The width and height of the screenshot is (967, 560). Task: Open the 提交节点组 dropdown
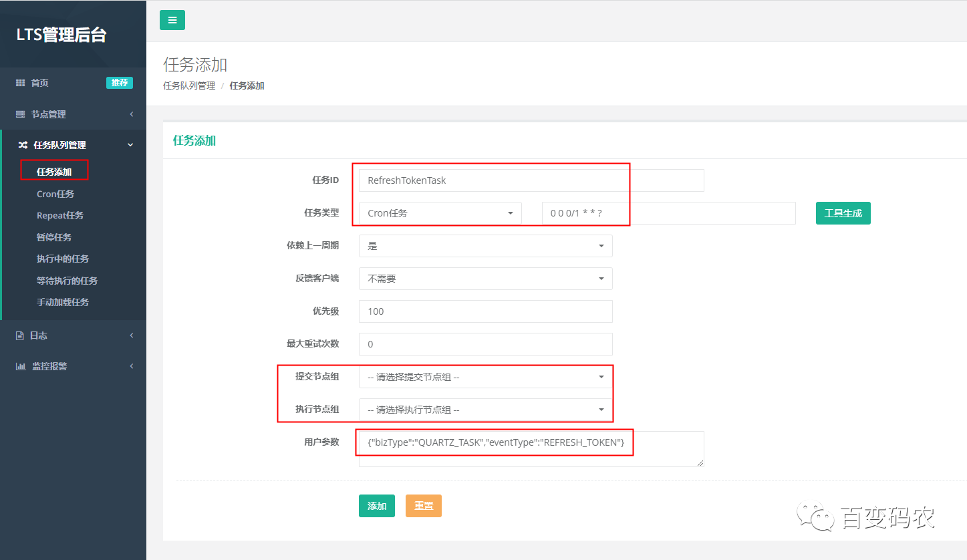486,377
